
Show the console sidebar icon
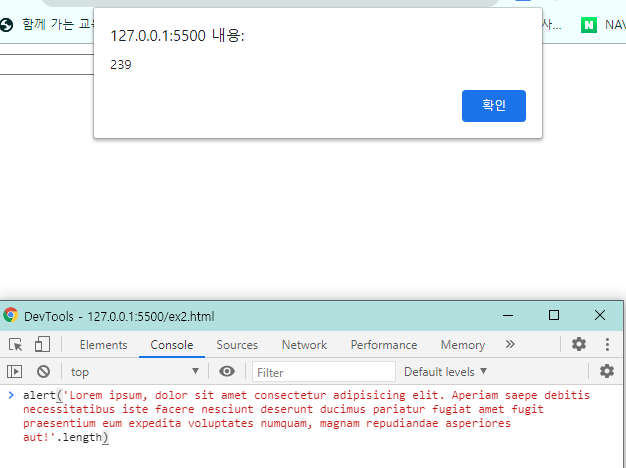coord(14,372)
